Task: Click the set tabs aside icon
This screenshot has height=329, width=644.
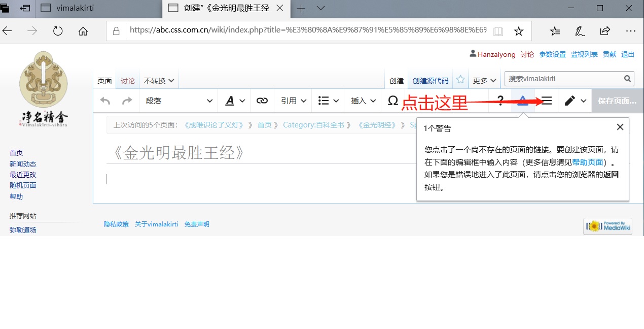Action: pyautogui.click(x=25, y=8)
